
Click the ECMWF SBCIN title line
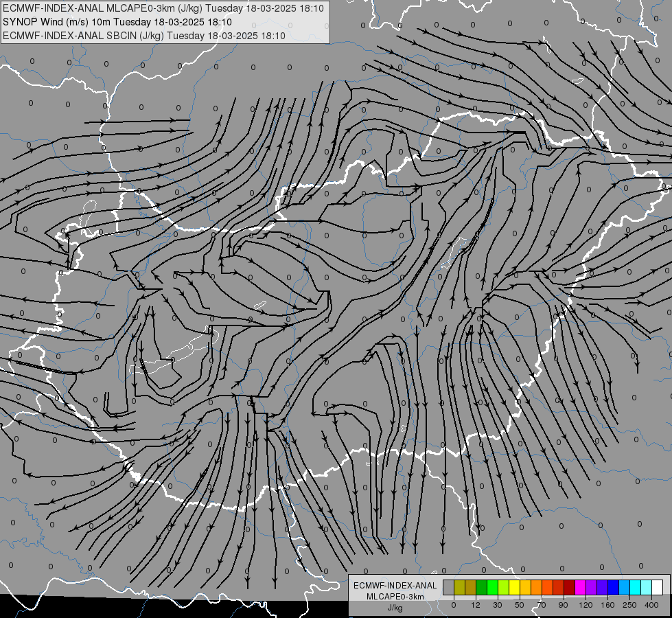point(144,36)
